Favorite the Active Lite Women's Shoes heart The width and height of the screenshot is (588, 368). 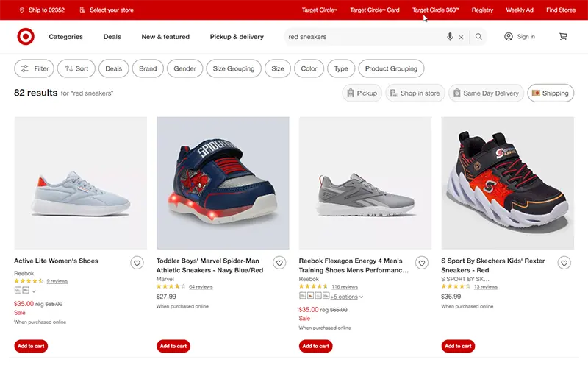point(137,263)
